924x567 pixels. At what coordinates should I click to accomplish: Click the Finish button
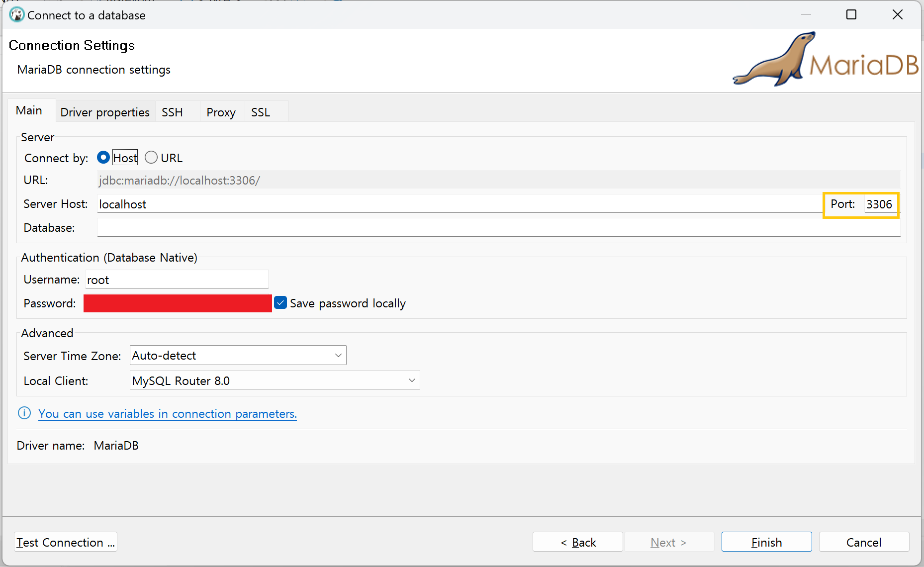pyautogui.click(x=766, y=542)
